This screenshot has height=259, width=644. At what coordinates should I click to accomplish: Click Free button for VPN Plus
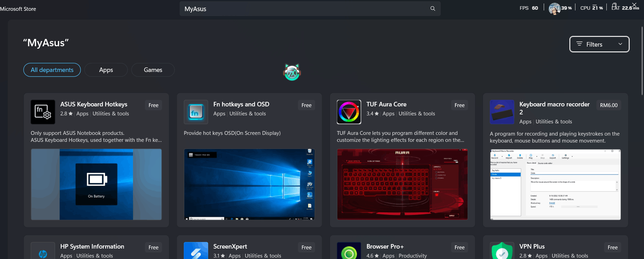coord(613,247)
